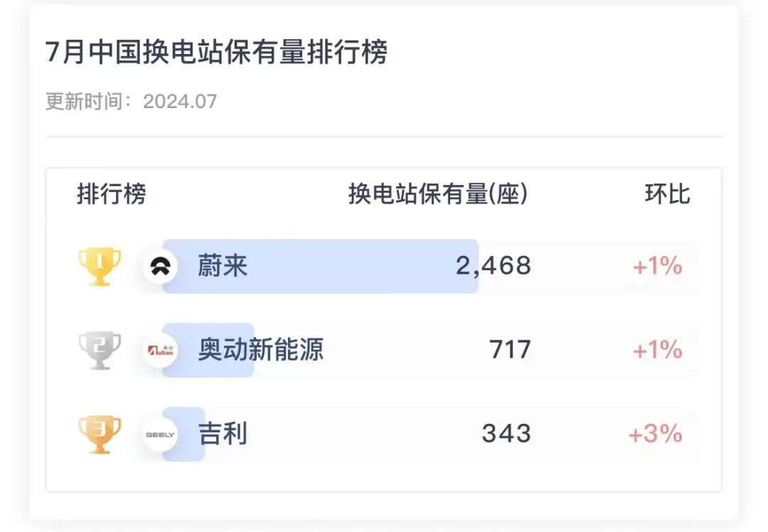Open the 蔚来 brand name entry
Viewport: 768px width, 532px height.
click(x=223, y=266)
